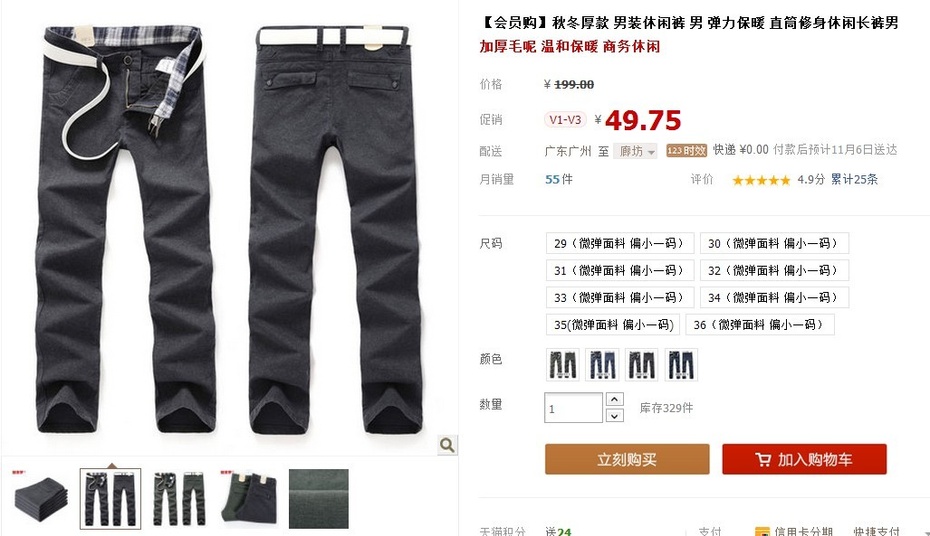930x536 pixels.
Task: Click the magnifier zoom icon on product image
Action: (447, 445)
